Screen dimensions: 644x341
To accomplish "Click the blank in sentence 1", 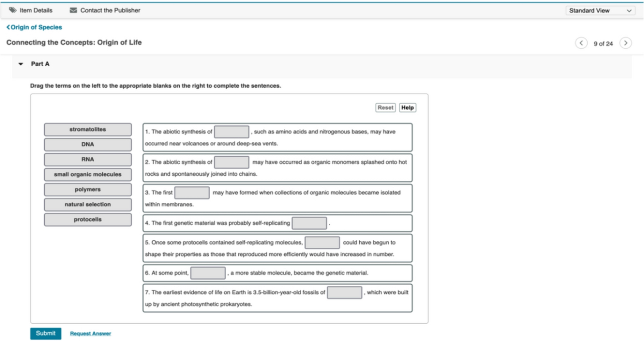I will [x=232, y=132].
